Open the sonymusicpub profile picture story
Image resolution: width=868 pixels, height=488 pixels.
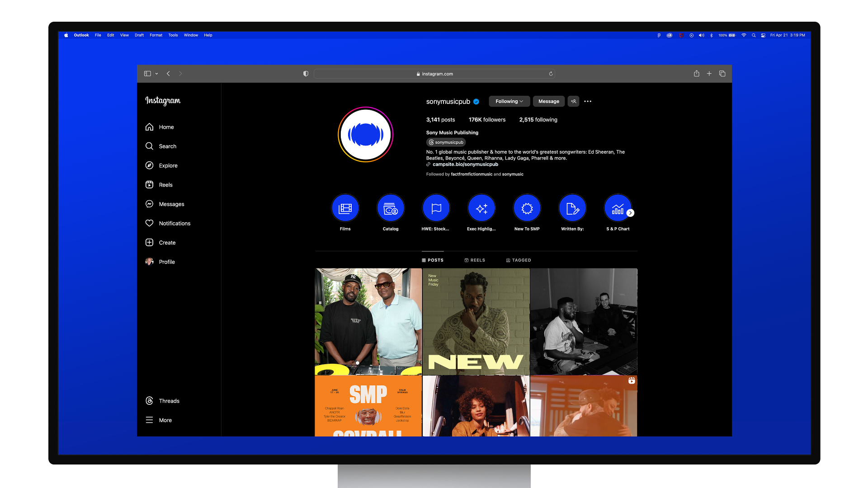pyautogui.click(x=366, y=135)
